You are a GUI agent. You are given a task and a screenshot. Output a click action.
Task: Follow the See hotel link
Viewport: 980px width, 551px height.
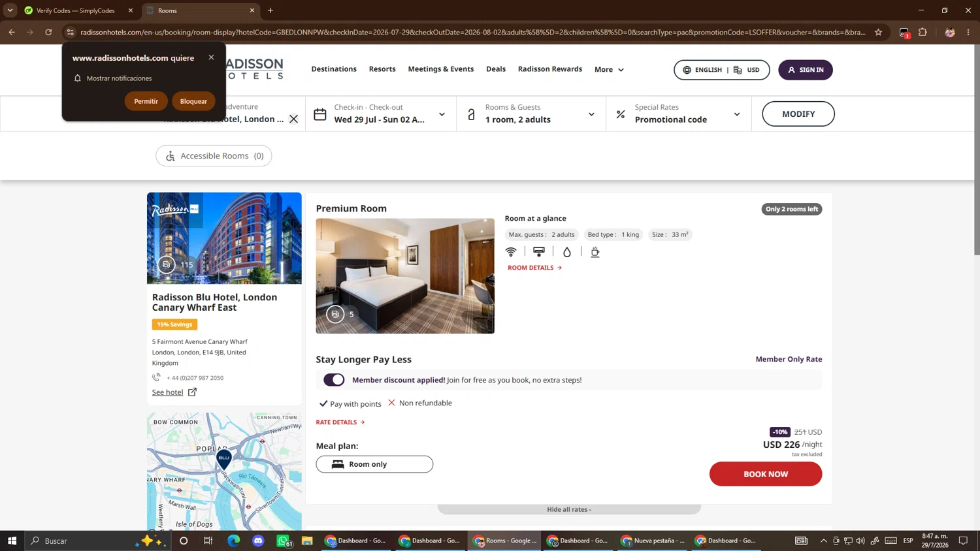pyautogui.click(x=174, y=392)
